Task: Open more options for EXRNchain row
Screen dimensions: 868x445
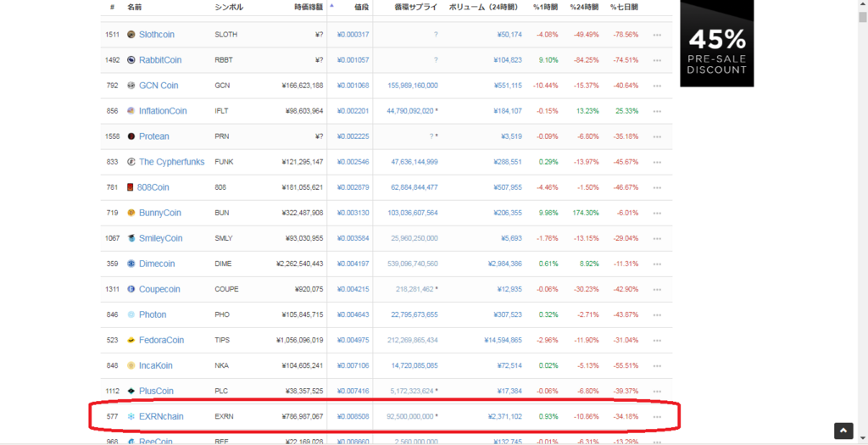Action: point(657,417)
